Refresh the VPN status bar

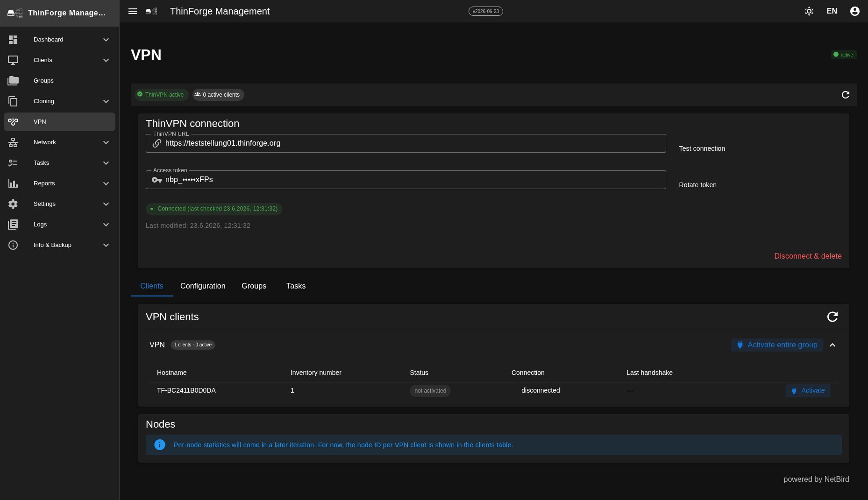pyautogui.click(x=846, y=95)
